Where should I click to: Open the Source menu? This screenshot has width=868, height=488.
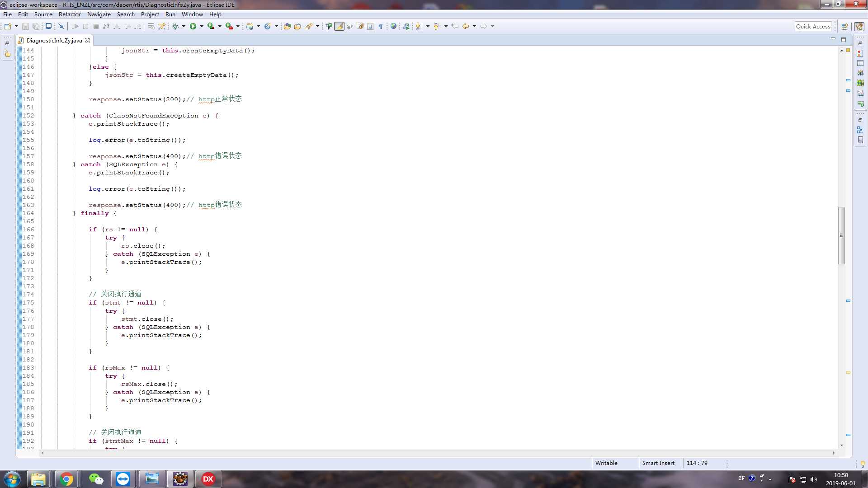point(43,14)
